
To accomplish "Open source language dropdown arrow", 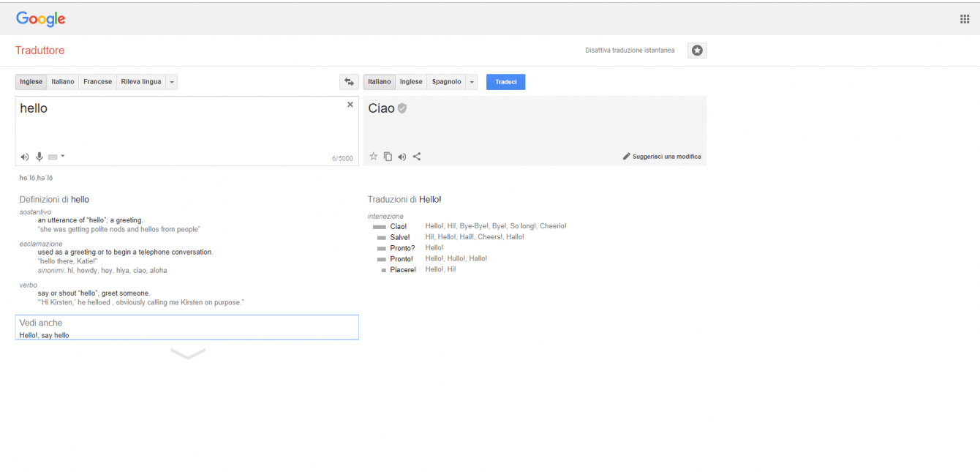I will 172,82.
